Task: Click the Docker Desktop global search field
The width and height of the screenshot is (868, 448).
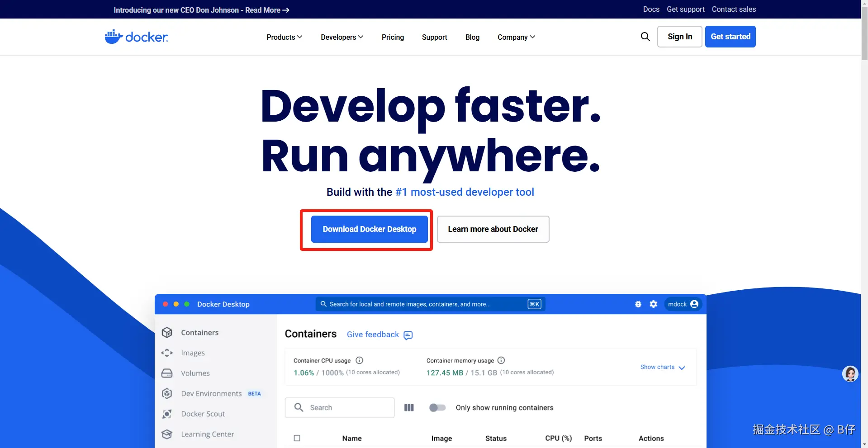Action: pyautogui.click(x=430, y=304)
